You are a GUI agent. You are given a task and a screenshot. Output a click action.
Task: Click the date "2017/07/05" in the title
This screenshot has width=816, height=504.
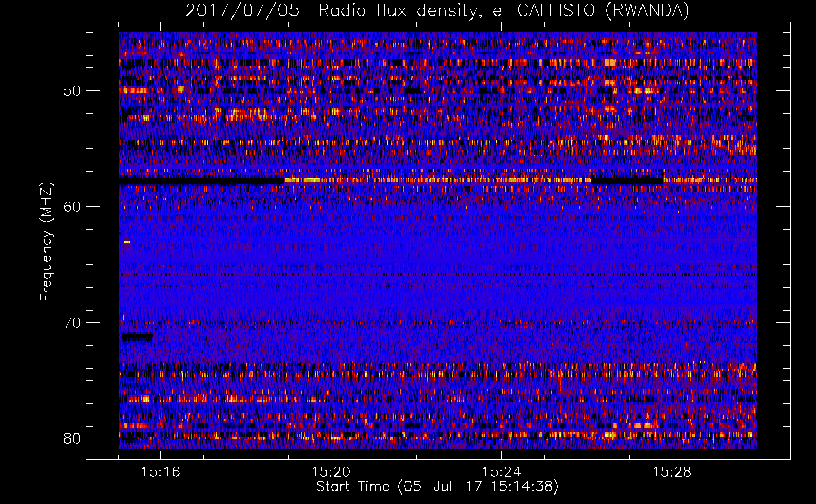[x=242, y=11]
